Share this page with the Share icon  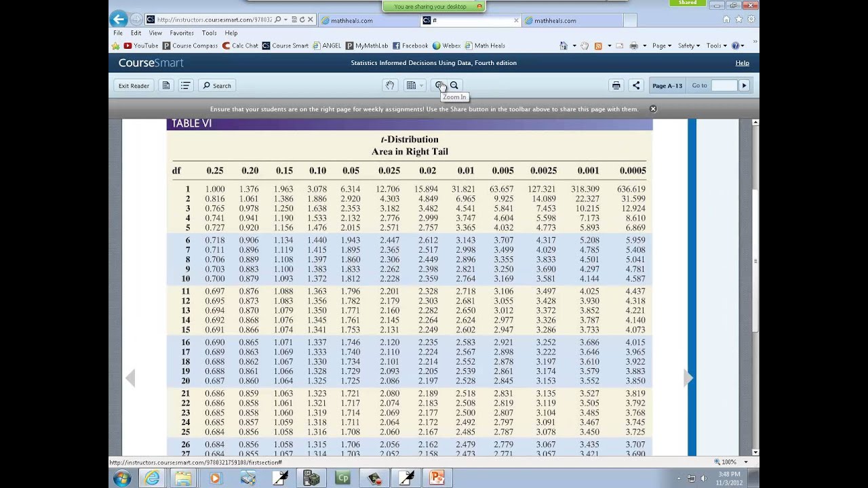click(636, 85)
